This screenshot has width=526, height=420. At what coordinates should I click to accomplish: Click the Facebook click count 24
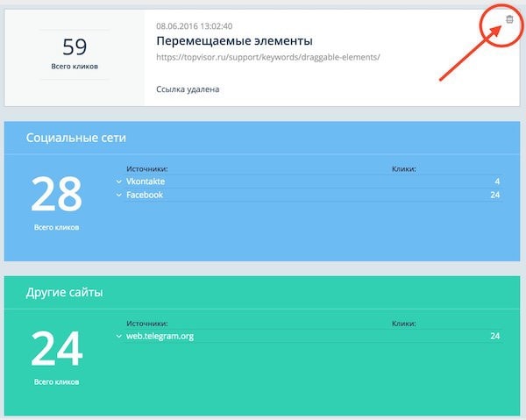(x=494, y=195)
